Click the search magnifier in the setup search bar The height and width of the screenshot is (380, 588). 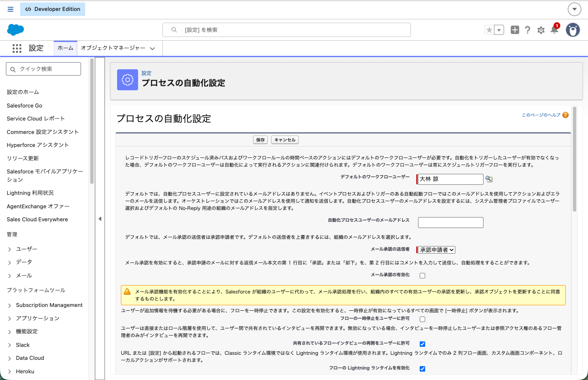[174, 30]
